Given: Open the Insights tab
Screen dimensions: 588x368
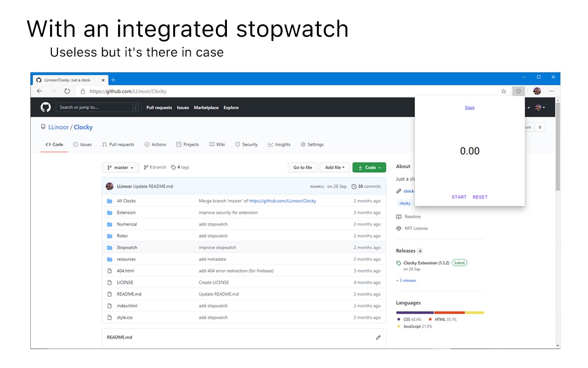Looking at the screenshot, I should (279, 144).
